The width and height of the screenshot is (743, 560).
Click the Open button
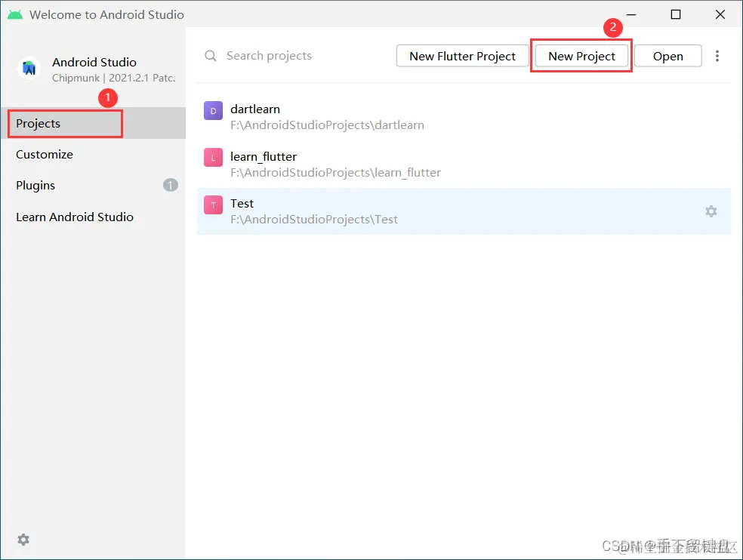(x=667, y=56)
